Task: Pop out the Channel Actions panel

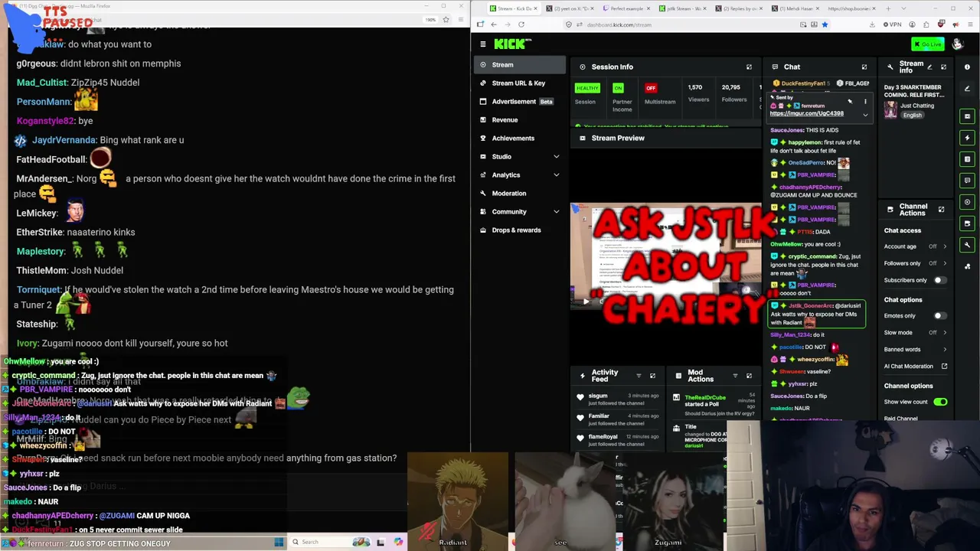Action: point(941,210)
